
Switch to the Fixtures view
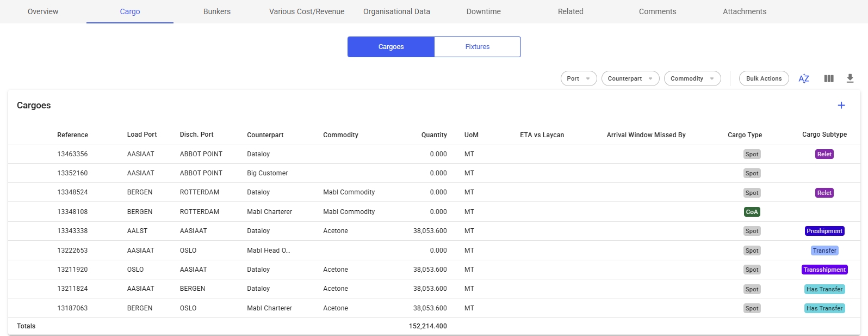point(477,47)
